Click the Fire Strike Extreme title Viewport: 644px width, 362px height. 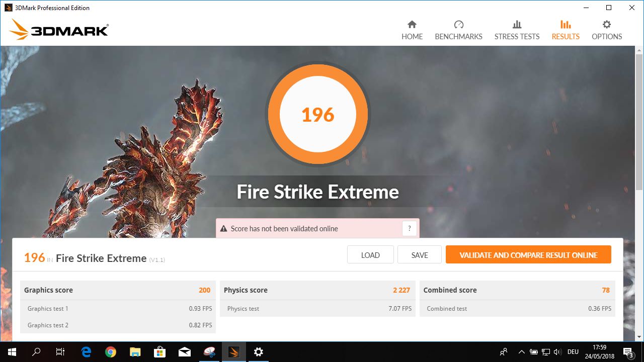(x=318, y=192)
